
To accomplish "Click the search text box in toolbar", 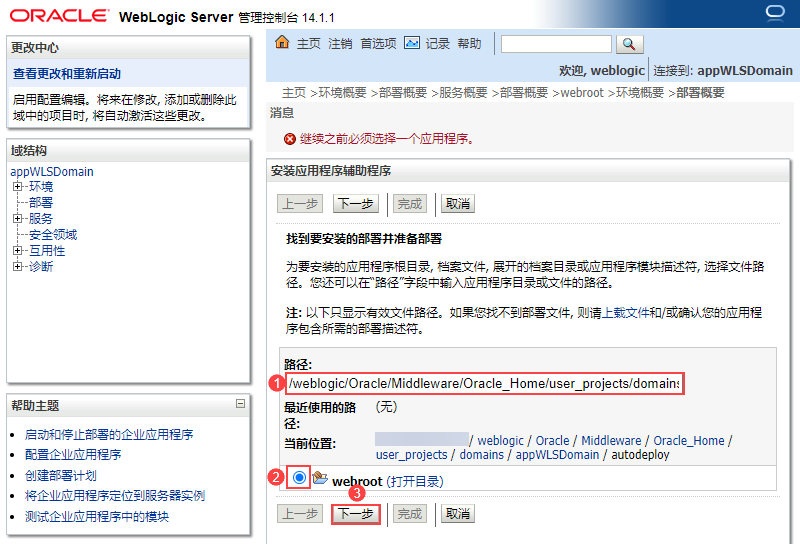I will [556, 44].
